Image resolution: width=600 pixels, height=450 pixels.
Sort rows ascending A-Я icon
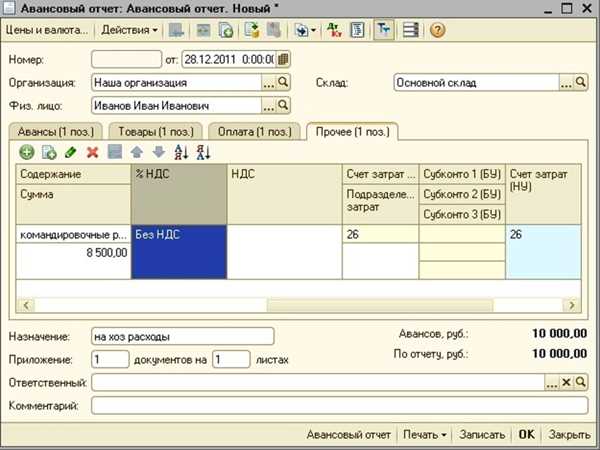click(181, 152)
